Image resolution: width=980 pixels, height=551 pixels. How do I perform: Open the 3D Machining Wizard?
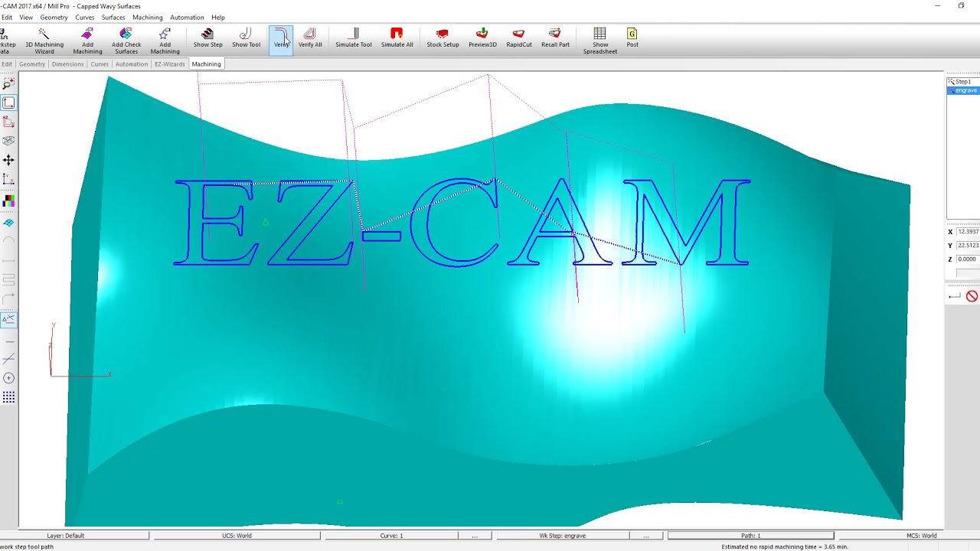click(x=44, y=40)
